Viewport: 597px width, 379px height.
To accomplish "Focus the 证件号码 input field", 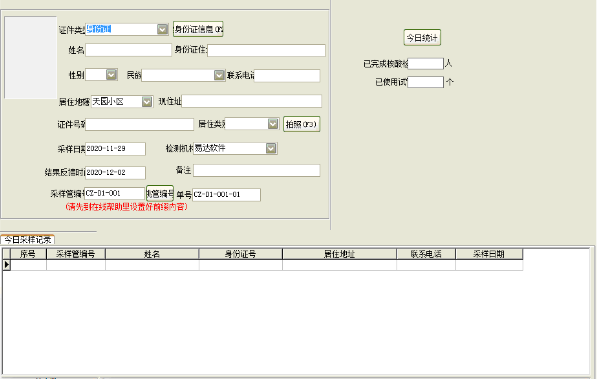I will click(139, 124).
